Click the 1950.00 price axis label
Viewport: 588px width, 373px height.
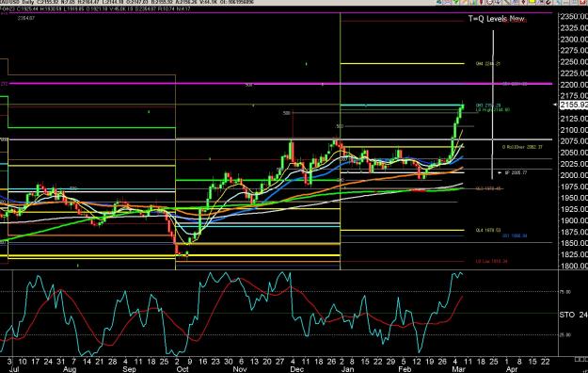[574, 198]
